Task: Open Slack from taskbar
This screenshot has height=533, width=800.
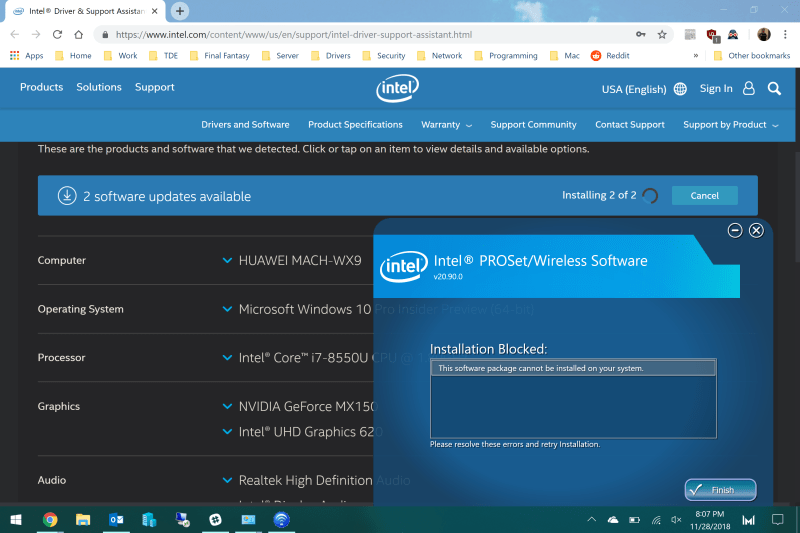Action: [215, 519]
